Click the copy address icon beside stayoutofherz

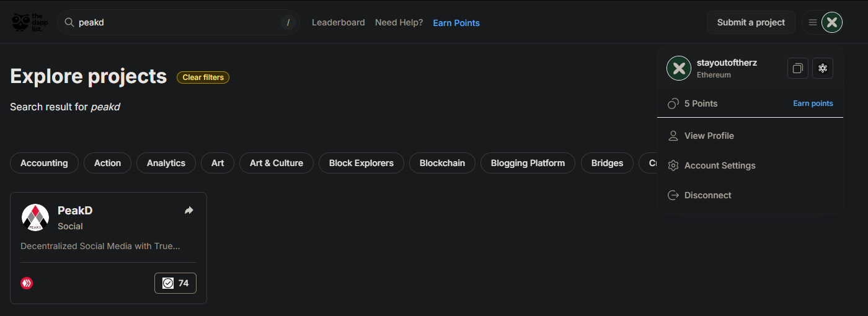(798, 68)
